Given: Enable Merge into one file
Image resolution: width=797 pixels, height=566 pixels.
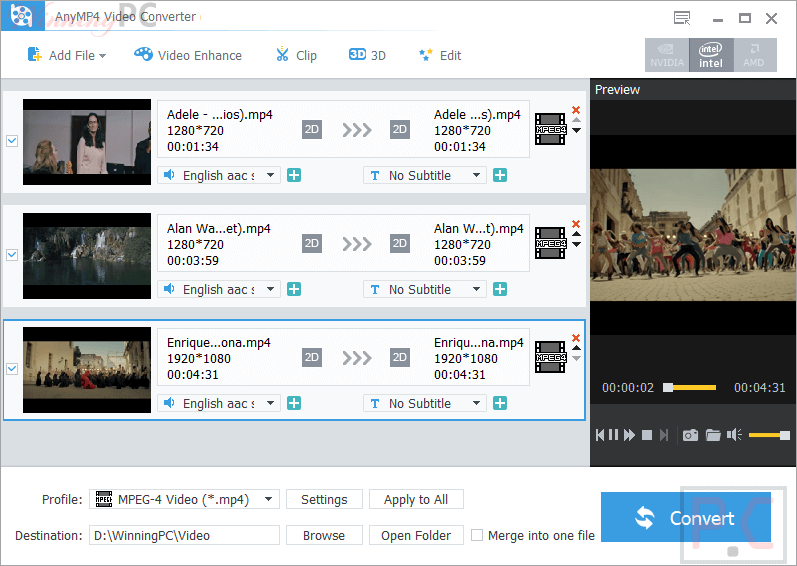Looking at the screenshot, I should (477, 535).
